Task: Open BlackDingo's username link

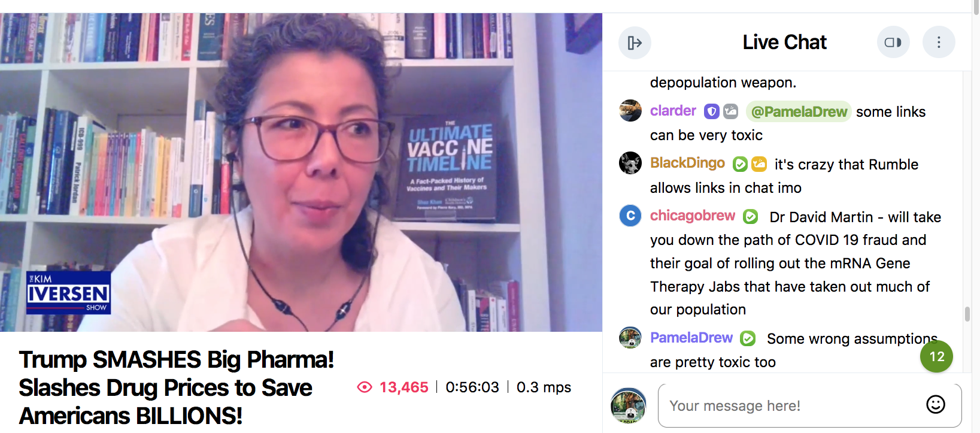Action: [687, 163]
